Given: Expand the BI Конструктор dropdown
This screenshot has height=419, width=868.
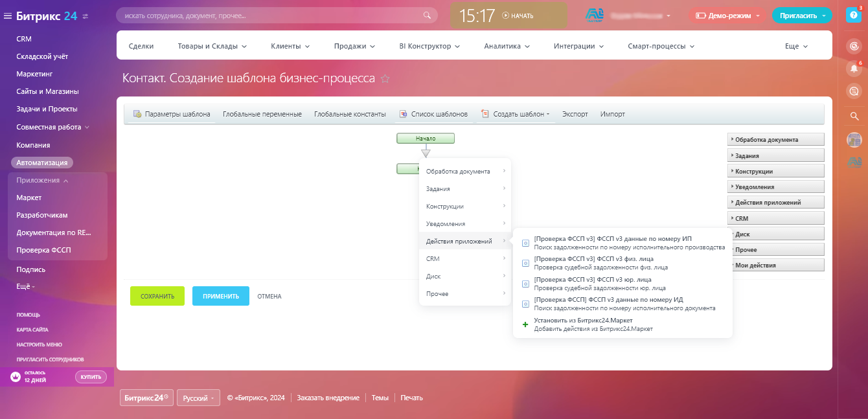Looking at the screenshot, I should pos(457,47).
